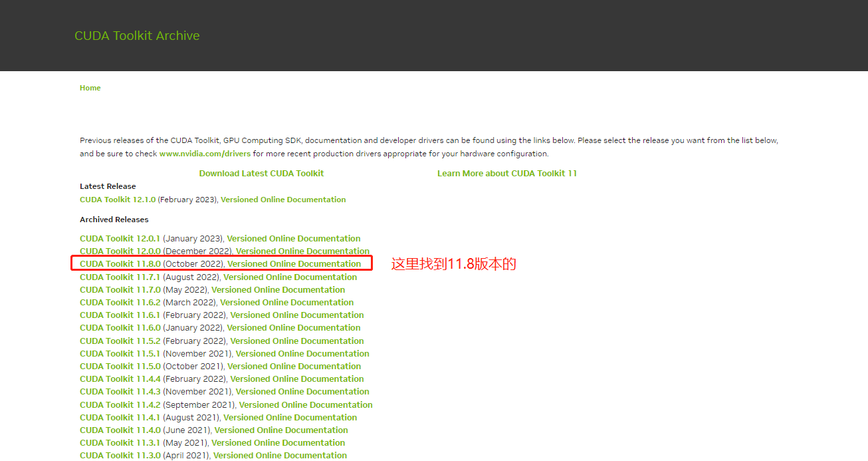View documentation link for CUDA Toolkit 11.4.4

[x=297, y=379]
